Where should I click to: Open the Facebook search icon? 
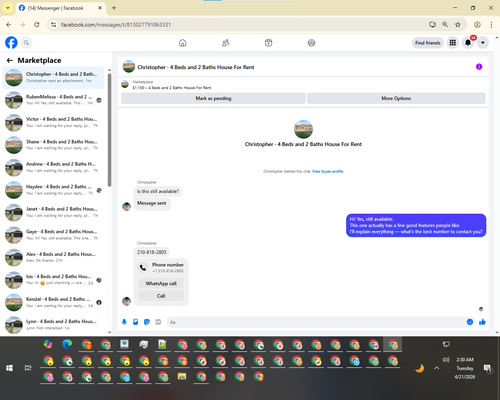(26, 43)
